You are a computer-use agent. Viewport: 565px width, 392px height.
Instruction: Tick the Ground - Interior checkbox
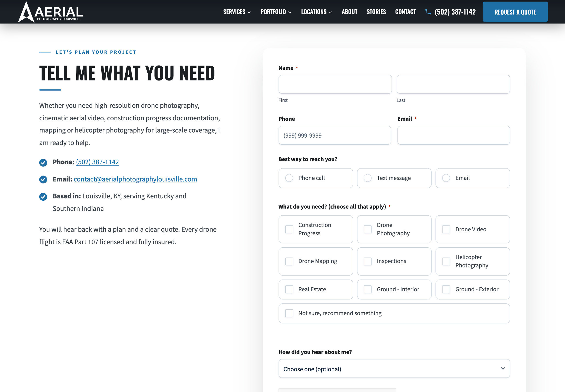click(x=367, y=289)
